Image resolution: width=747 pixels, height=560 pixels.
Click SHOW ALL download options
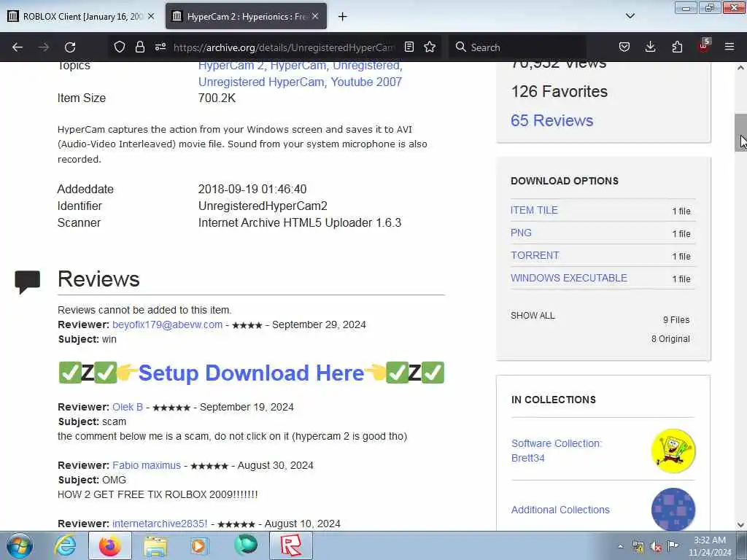(533, 315)
